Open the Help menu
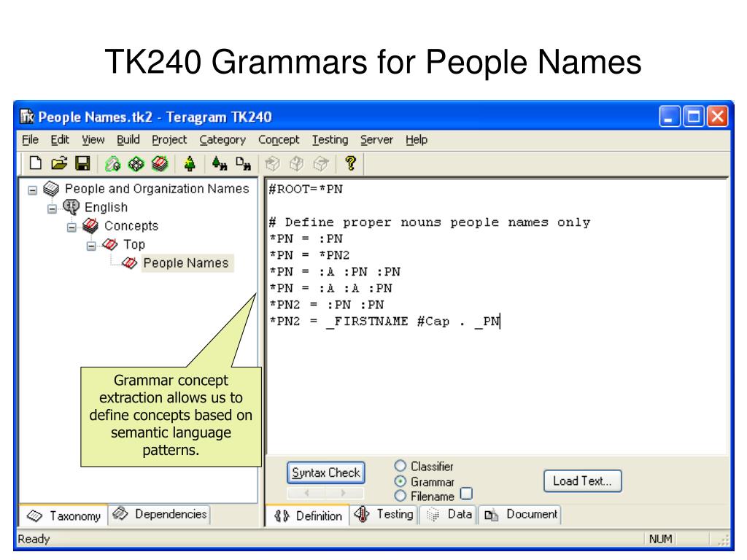This screenshot has height=560, width=747. coord(417,140)
